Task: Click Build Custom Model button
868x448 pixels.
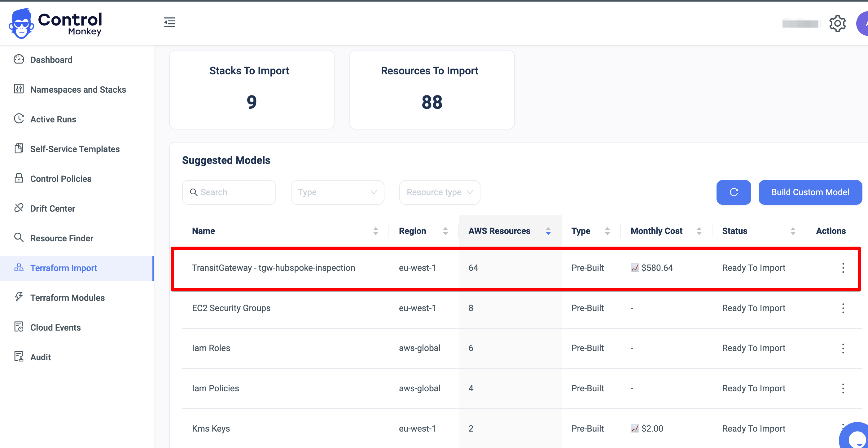Action: [x=810, y=192]
